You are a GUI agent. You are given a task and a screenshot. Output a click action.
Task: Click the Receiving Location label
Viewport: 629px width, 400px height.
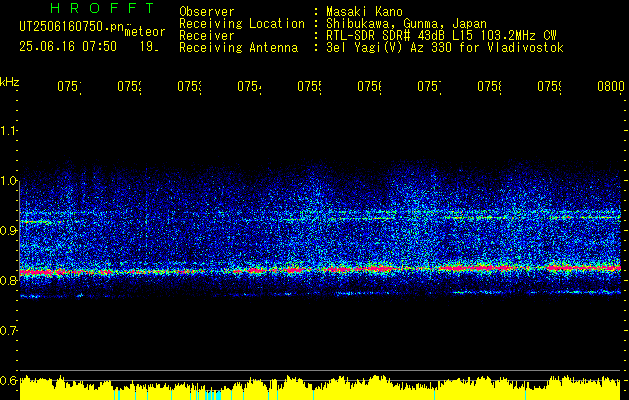pos(242,24)
